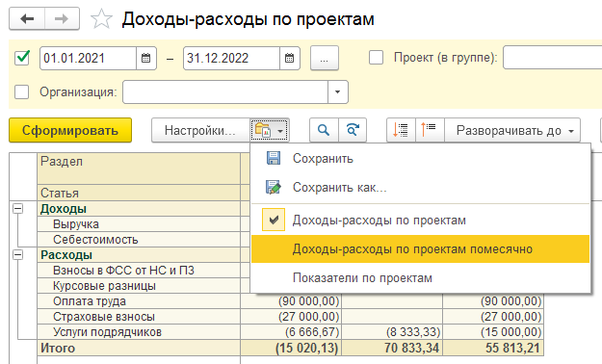Open the Разворачивать до dropdown
602x364 pixels.
coord(512,130)
